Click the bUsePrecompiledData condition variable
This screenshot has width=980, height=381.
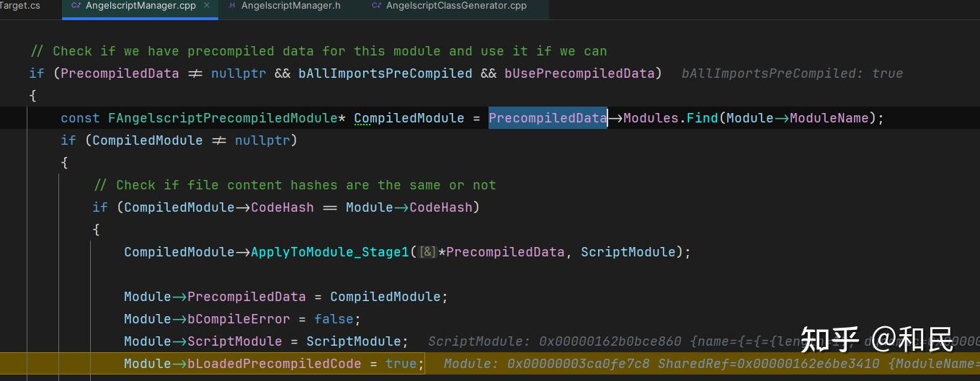click(579, 73)
